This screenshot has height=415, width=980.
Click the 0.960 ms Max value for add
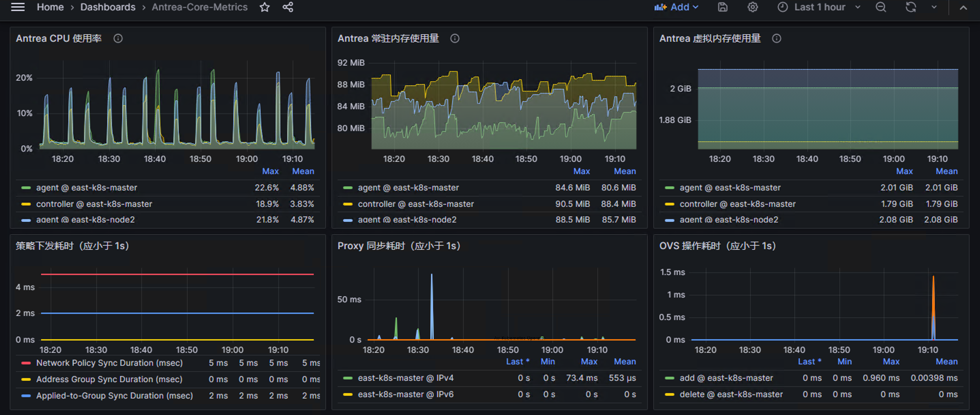point(881,378)
